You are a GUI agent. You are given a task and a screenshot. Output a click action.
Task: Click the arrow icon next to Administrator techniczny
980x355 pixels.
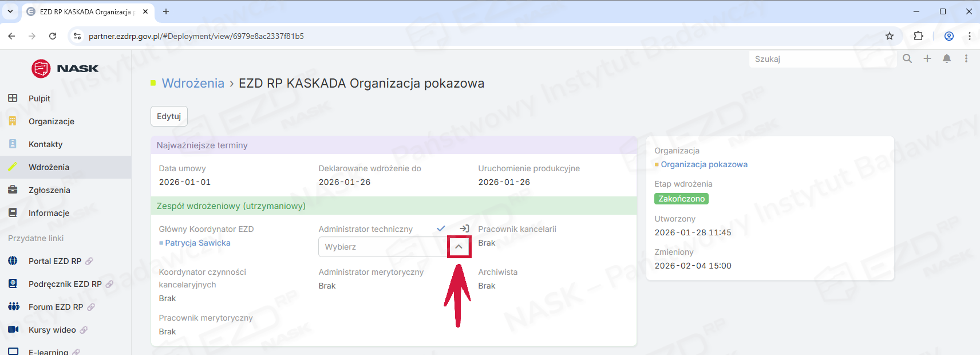464,228
